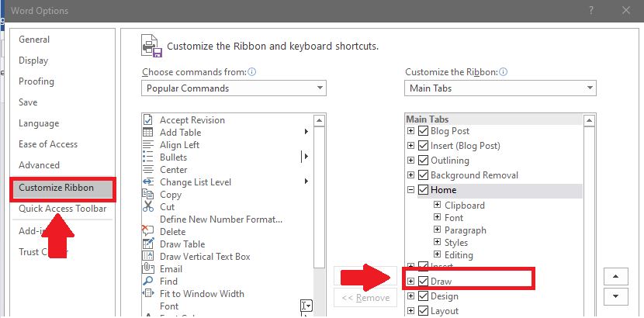Image resolution: width=644 pixels, height=318 pixels.
Task: Click the Move Down arrow button
Action: pyautogui.click(x=615, y=296)
